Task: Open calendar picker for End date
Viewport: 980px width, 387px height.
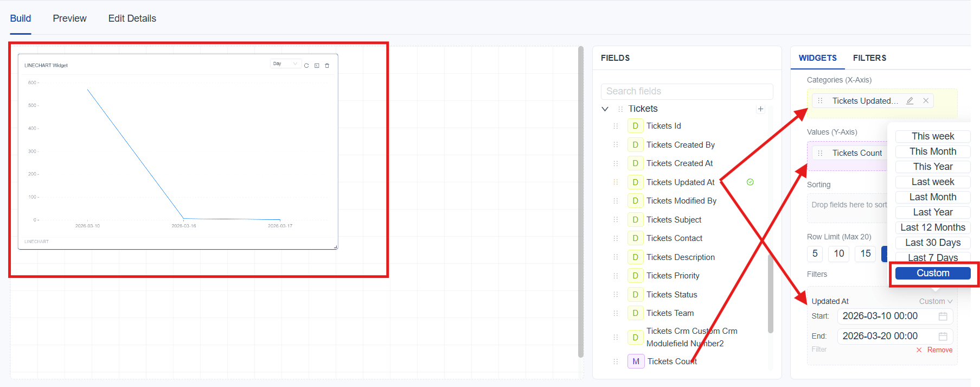Action: coord(943,337)
